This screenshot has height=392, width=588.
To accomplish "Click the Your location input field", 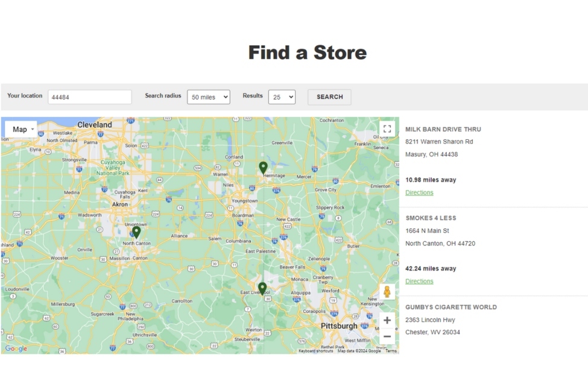I will pyautogui.click(x=89, y=96).
